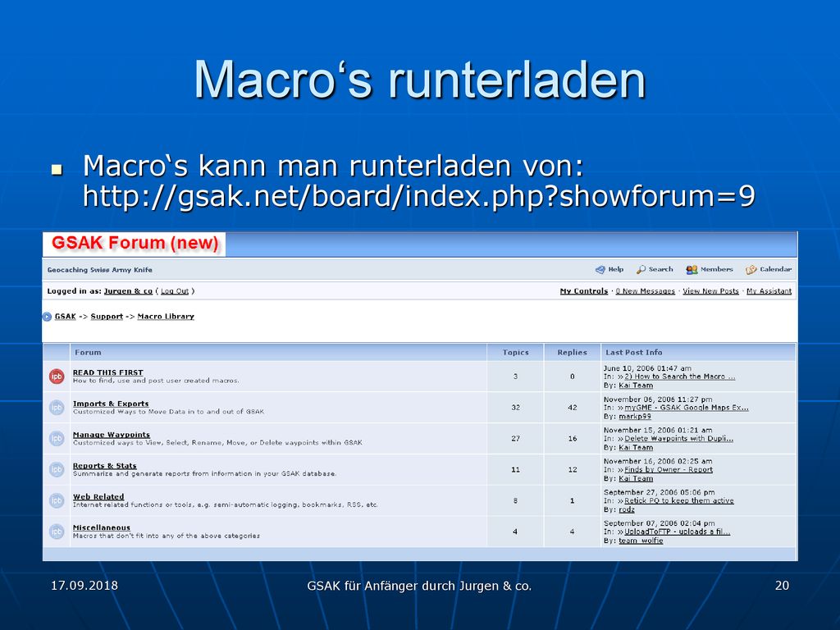Click the topics count "32" for Imports & Exports
The image size is (840, 630).
point(515,408)
